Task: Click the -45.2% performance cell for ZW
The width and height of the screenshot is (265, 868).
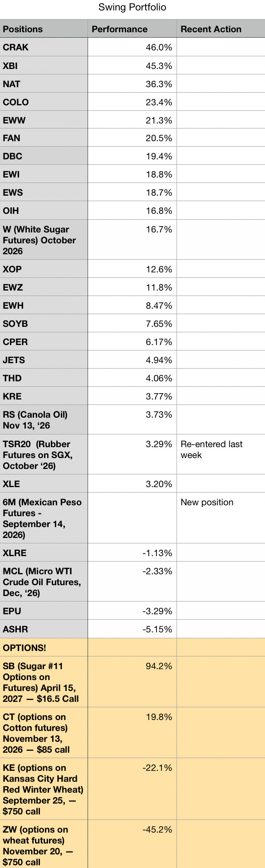Action: point(132,844)
